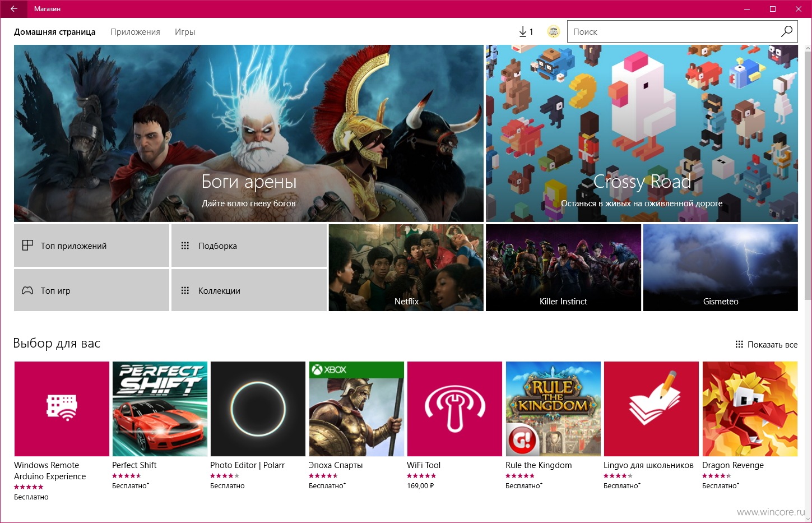Click the Rule the Kingdom title text
Screen dimensions: 812x523
pos(539,465)
